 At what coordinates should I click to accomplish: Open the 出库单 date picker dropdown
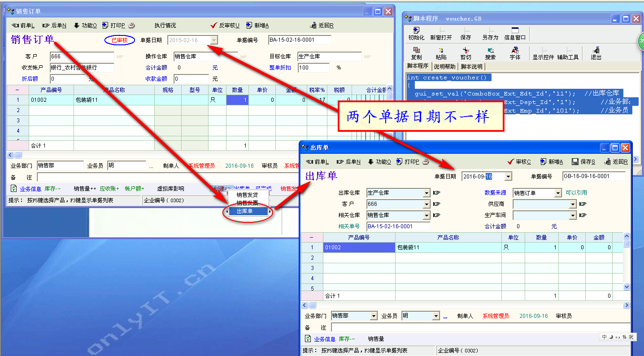(x=508, y=177)
